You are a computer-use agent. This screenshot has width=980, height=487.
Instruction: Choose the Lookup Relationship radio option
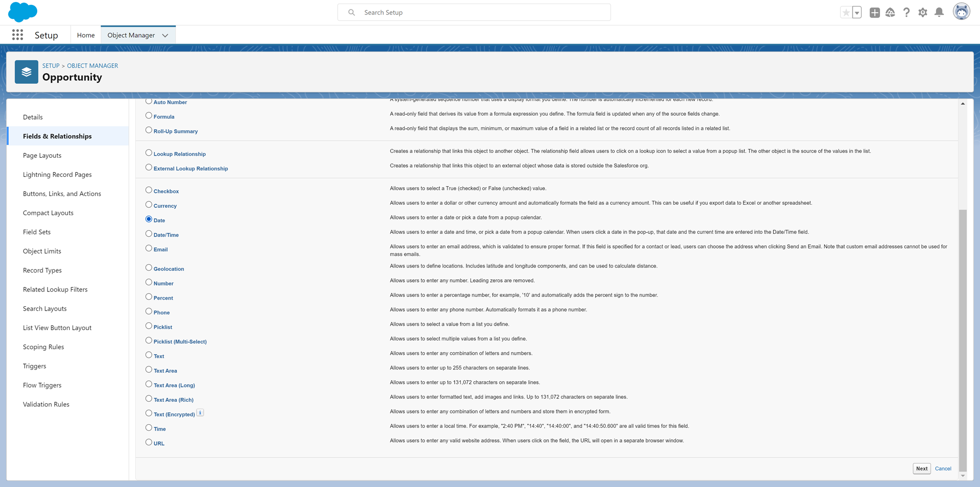pos(148,153)
